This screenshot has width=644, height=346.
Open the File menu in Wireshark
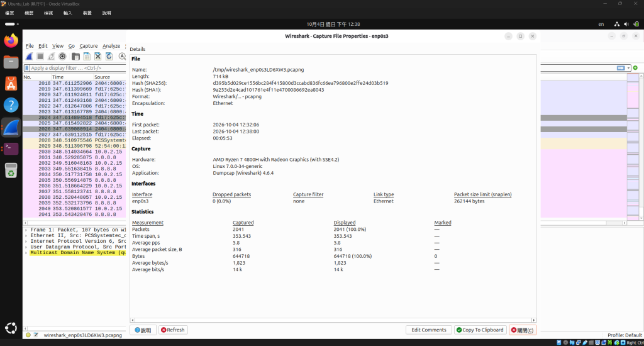30,46
